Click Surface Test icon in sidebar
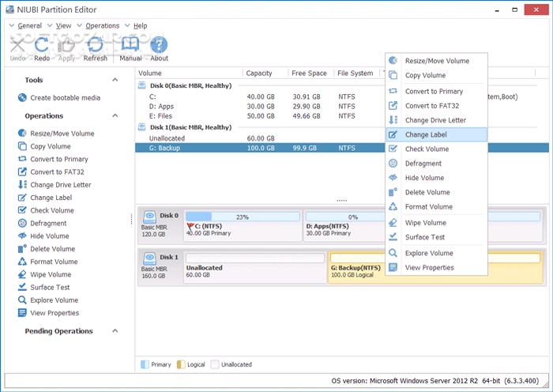Viewport: 553px width, 392px height. pos(22,287)
